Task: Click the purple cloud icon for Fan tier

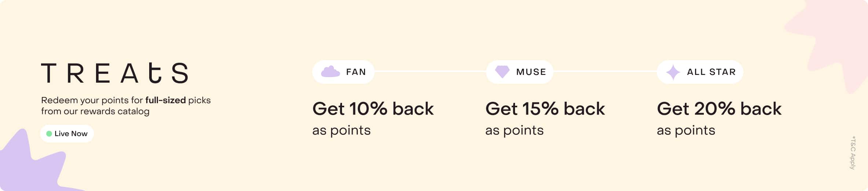Action: 330,72
